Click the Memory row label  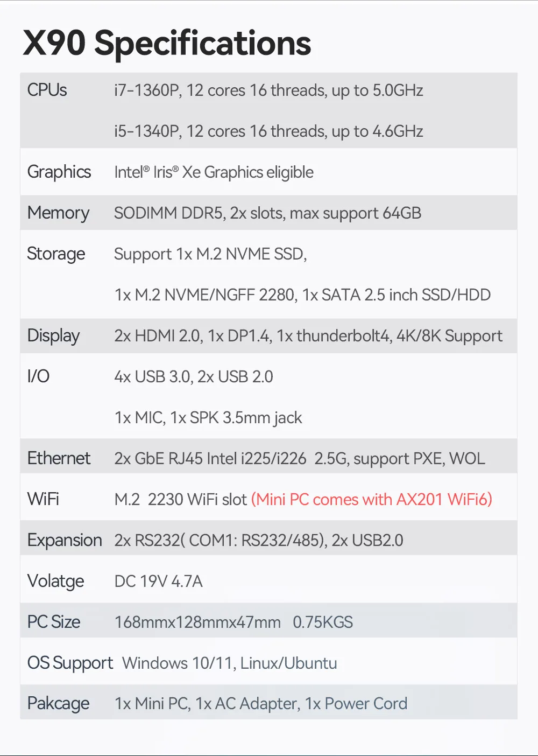click(x=58, y=213)
